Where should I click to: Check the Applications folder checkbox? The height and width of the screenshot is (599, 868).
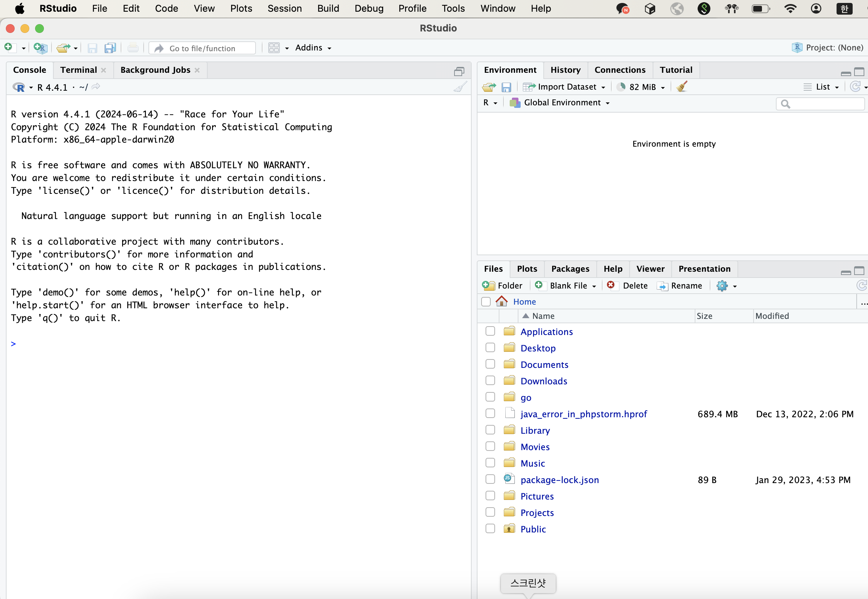[490, 331]
